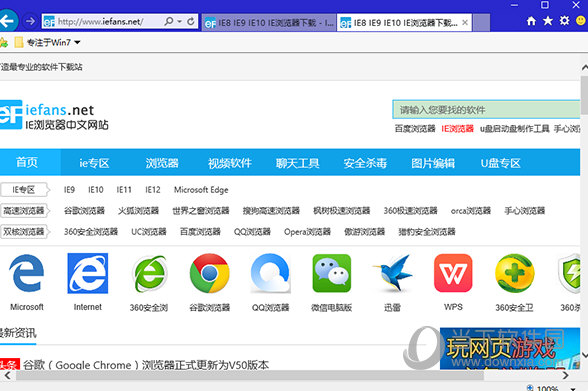
Task: Select the 浏览器 navigation tab
Action: point(162,163)
